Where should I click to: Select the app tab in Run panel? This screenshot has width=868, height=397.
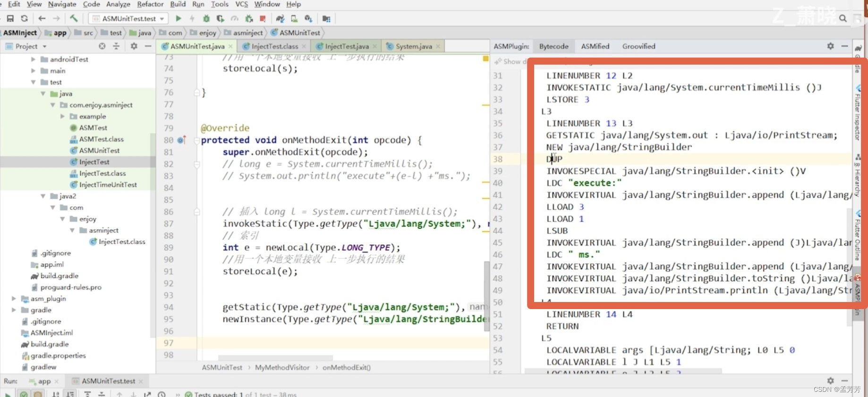44,381
